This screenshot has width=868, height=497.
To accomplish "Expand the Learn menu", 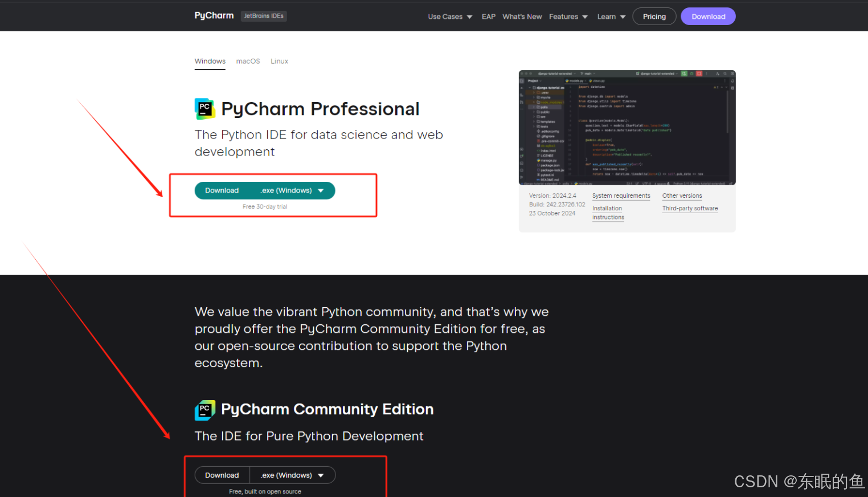I will [x=611, y=17].
